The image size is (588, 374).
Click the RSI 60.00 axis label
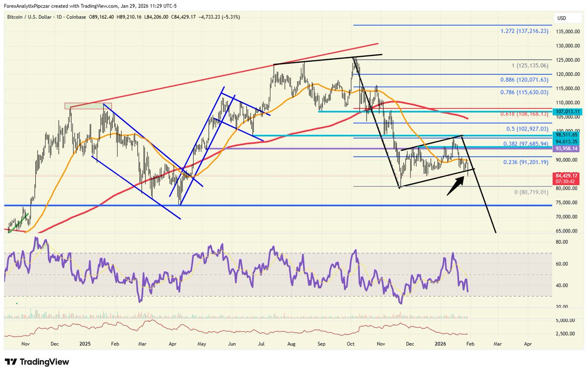click(x=562, y=263)
